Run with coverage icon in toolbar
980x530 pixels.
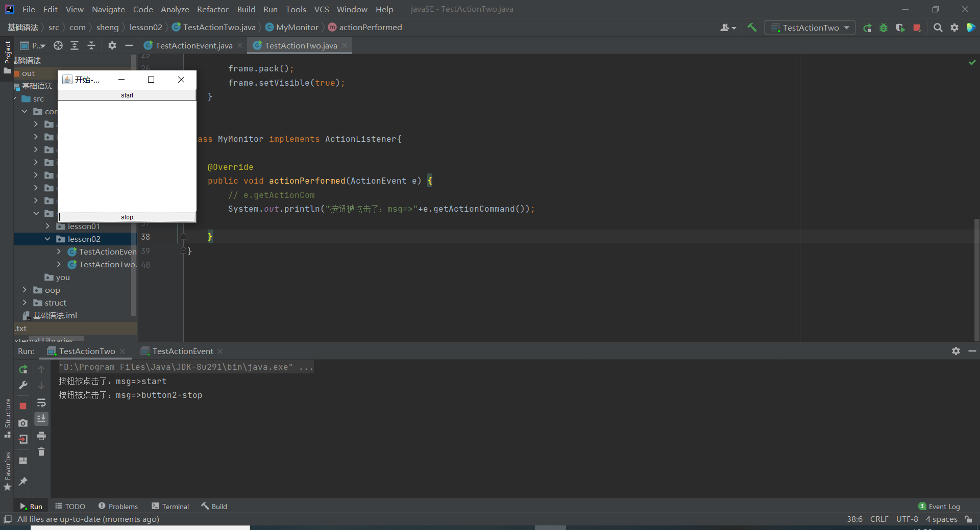900,28
